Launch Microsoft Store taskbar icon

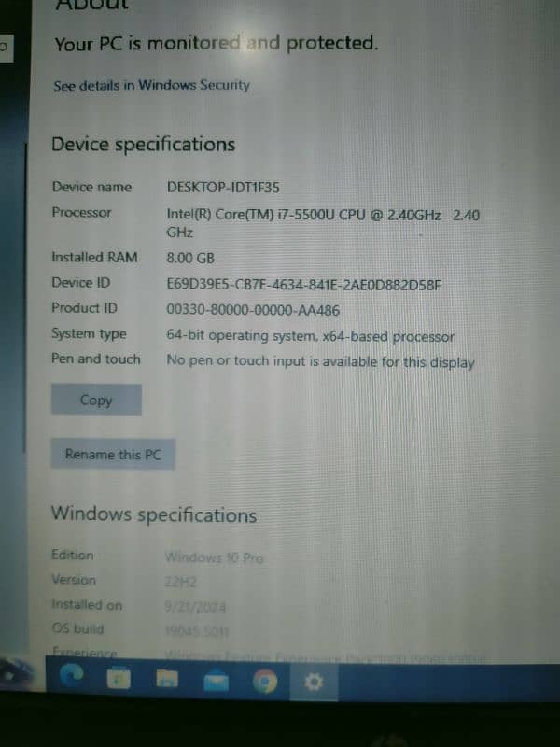[x=119, y=679]
